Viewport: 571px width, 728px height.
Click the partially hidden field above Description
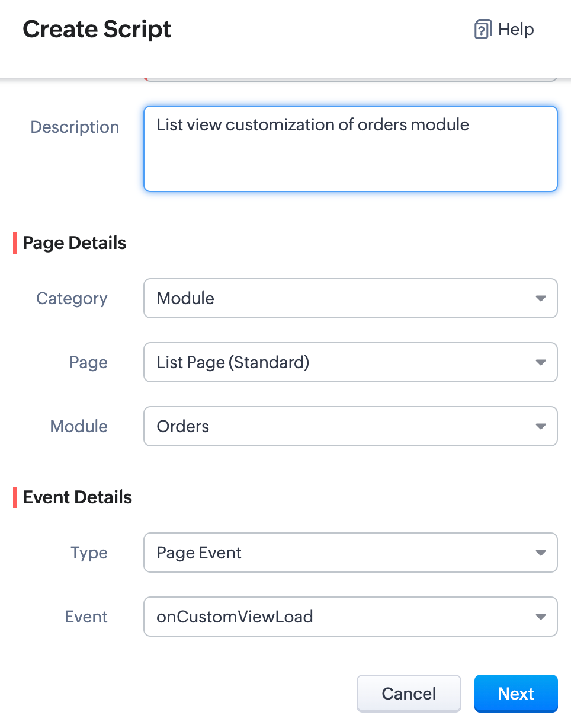350,79
